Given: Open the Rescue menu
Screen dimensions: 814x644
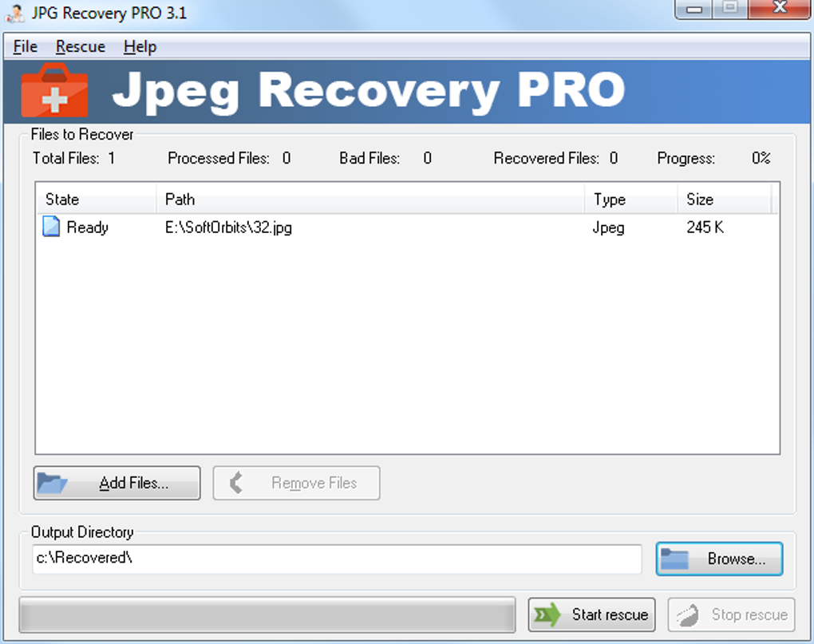Looking at the screenshot, I should pyautogui.click(x=81, y=47).
